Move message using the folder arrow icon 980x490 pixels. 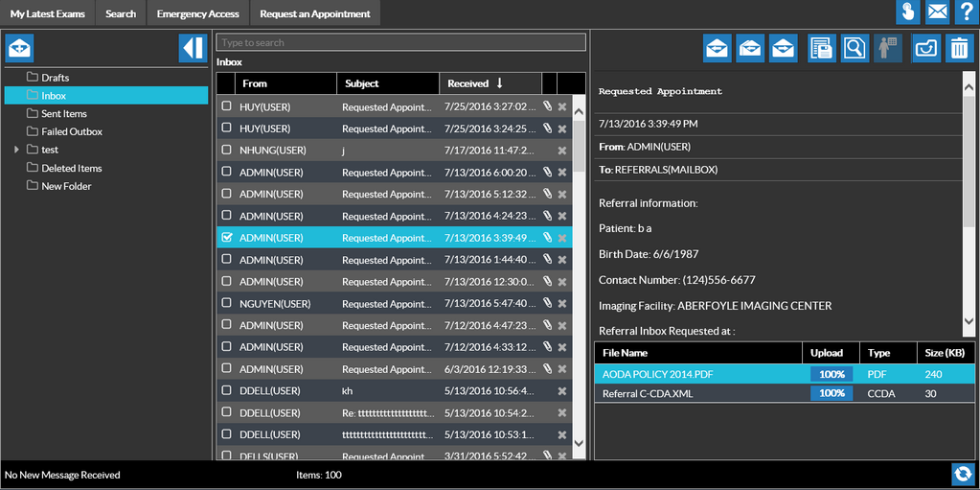click(925, 48)
